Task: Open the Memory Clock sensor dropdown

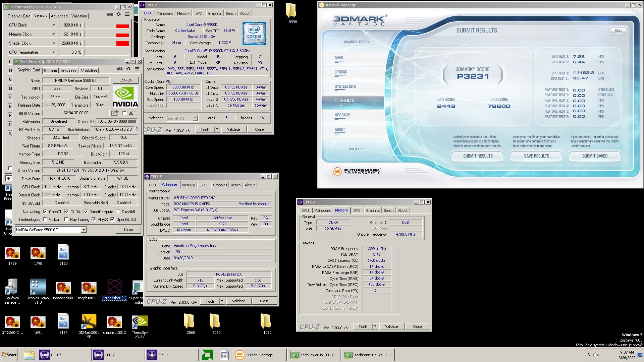Action: point(54,34)
